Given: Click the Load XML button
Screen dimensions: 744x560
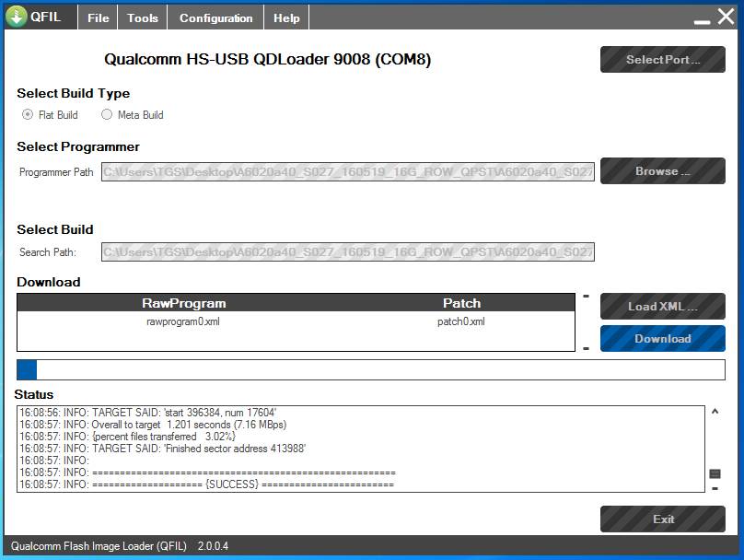Looking at the screenshot, I should 662,306.
